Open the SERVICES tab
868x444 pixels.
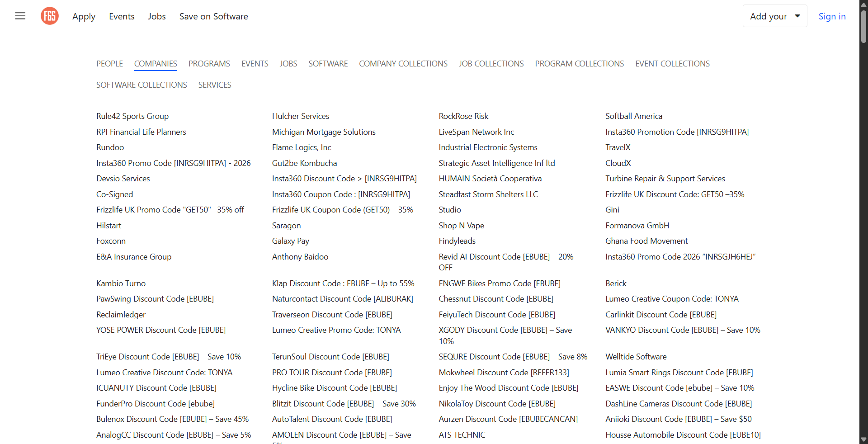215,85
